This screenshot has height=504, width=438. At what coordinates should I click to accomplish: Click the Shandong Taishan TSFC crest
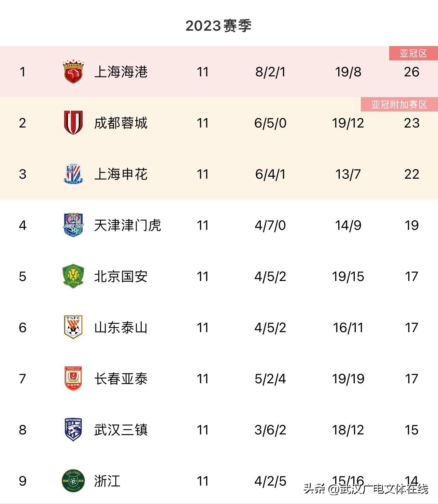pos(73,327)
